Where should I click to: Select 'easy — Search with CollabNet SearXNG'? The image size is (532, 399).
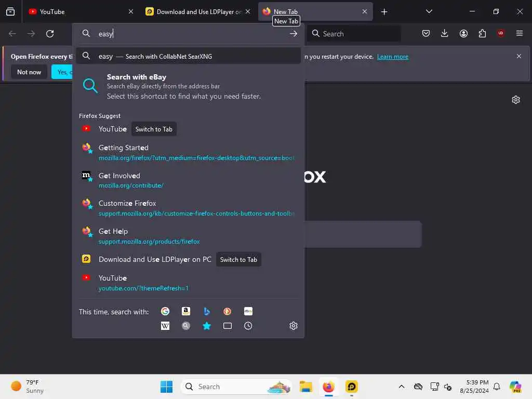point(188,56)
